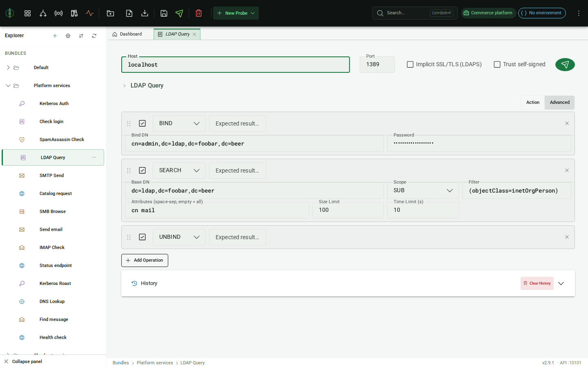Click the Collapse panel button

(x=23, y=361)
